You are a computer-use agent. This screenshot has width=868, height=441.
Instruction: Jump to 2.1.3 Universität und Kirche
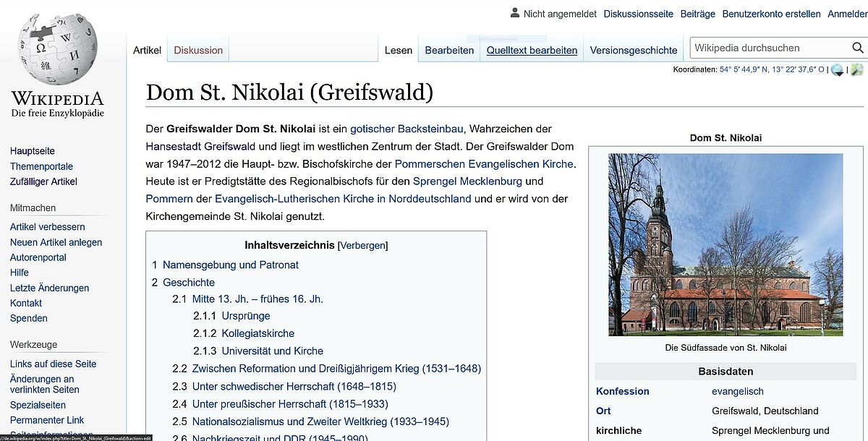coord(258,351)
